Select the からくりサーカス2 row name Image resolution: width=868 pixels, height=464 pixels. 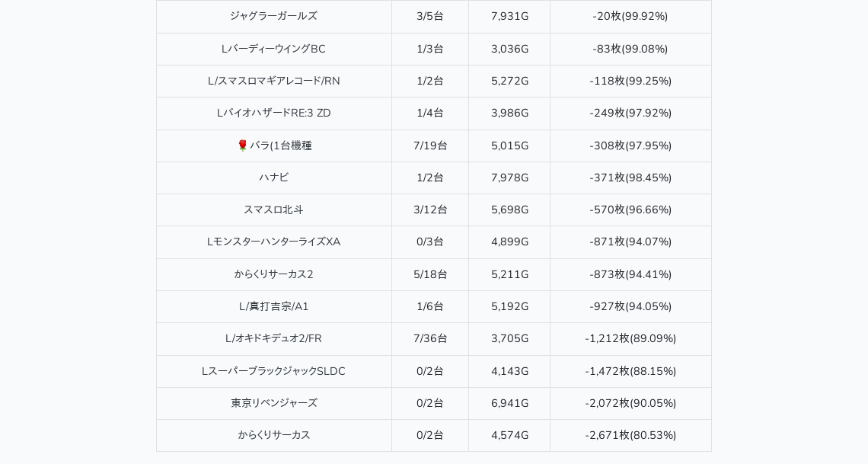273,274
